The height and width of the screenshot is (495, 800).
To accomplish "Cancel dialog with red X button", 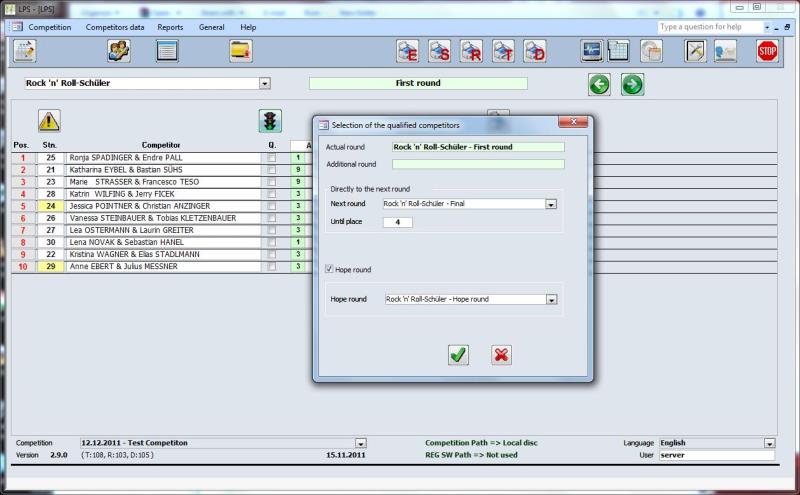I will (x=502, y=354).
